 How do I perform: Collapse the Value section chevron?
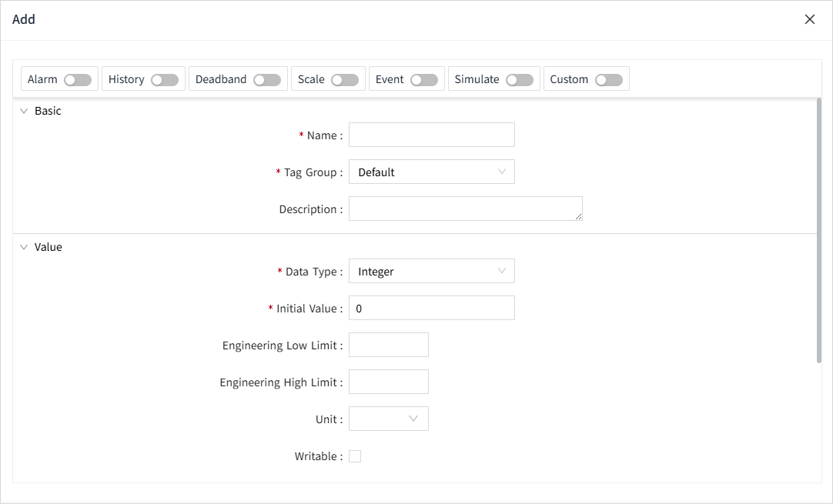click(24, 247)
